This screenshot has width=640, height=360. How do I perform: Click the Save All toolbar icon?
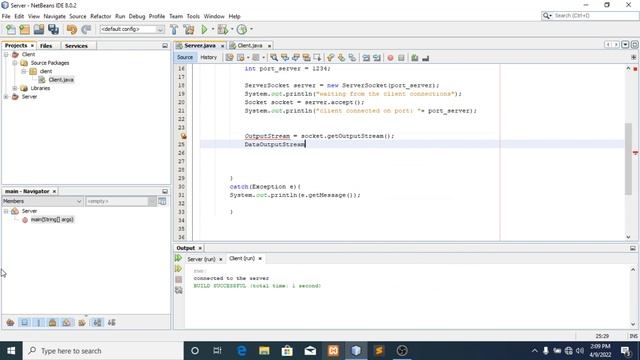pyautogui.click(x=53, y=29)
